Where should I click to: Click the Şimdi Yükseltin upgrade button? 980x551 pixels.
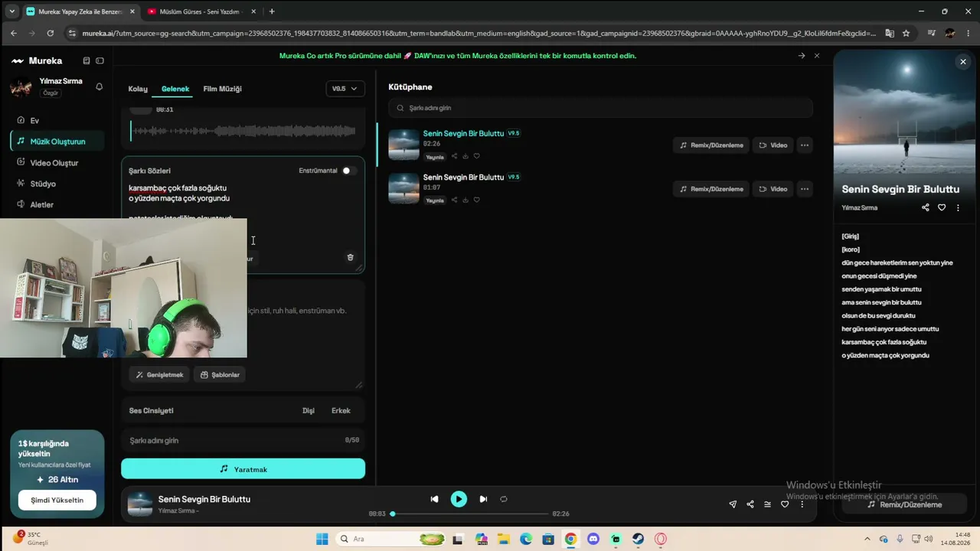57,500
